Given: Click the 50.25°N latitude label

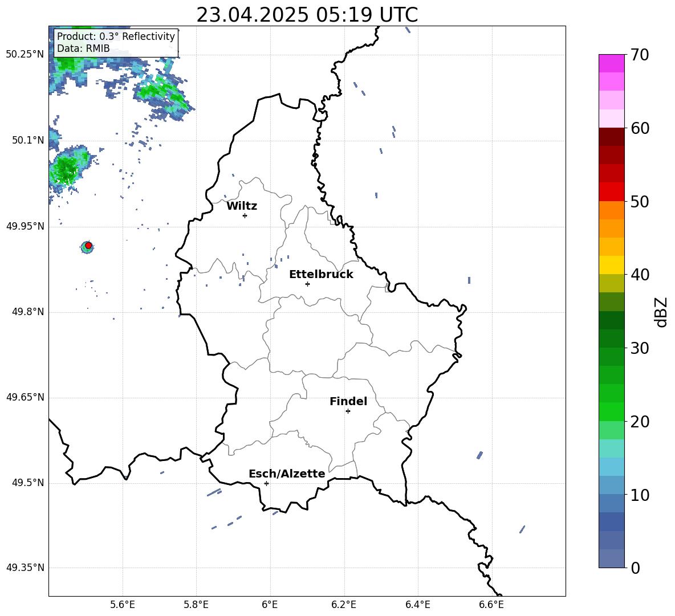Looking at the screenshot, I should click(25, 55).
